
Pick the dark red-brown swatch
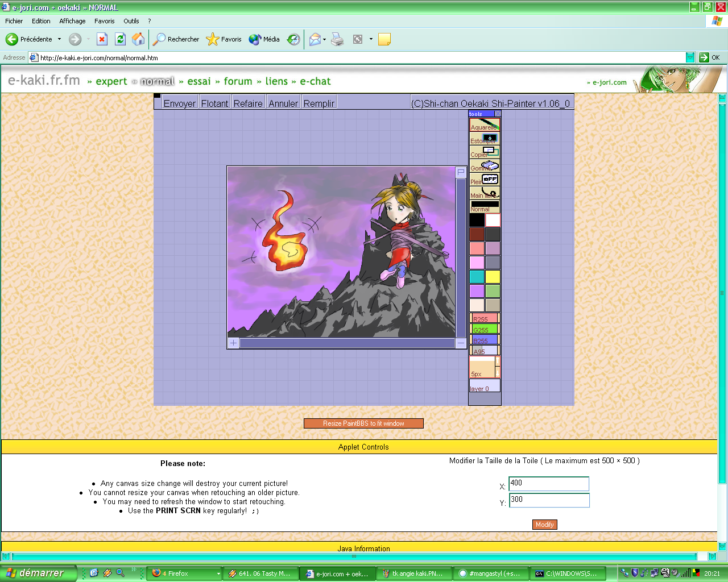(477, 234)
